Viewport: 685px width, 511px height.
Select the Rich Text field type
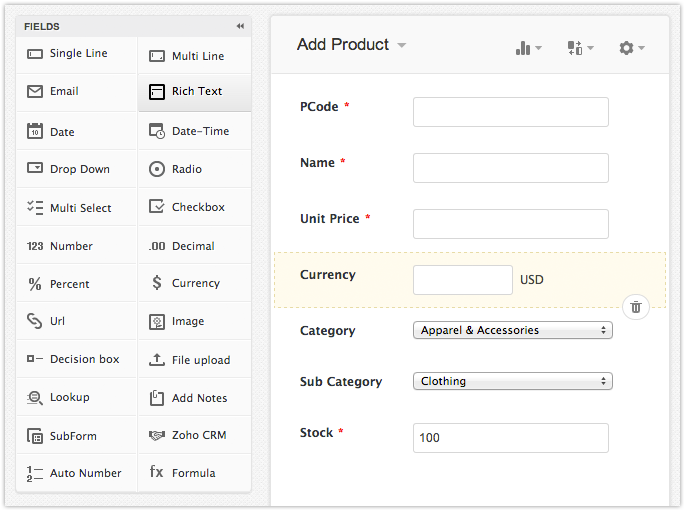click(195, 92)
